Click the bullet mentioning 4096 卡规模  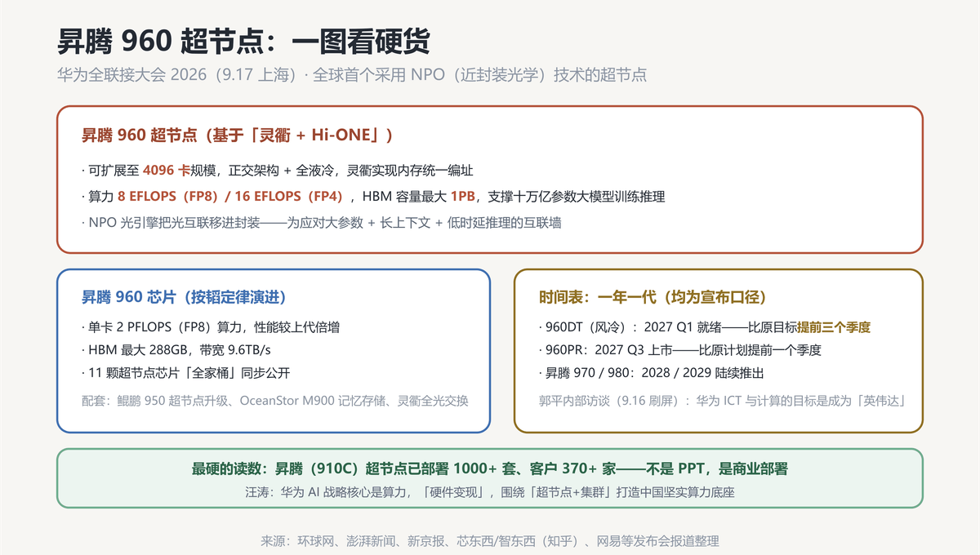click(278, 171)
